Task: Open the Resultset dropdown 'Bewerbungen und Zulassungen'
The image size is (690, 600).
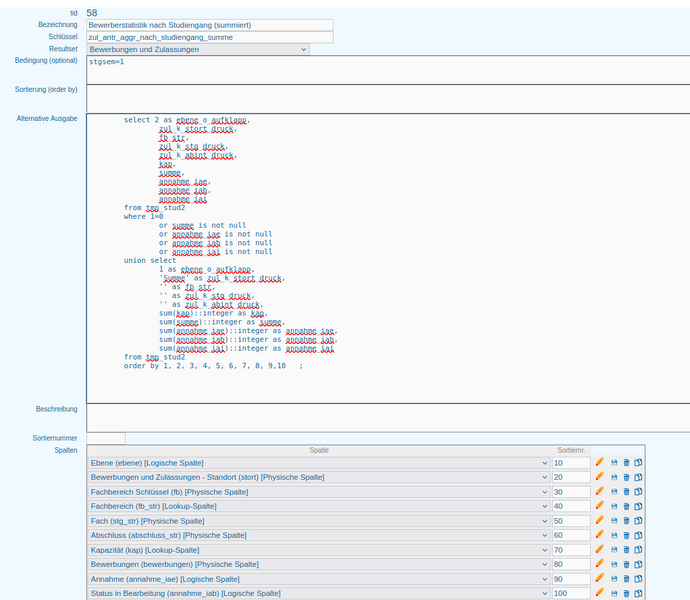Action: pos(198,49)
